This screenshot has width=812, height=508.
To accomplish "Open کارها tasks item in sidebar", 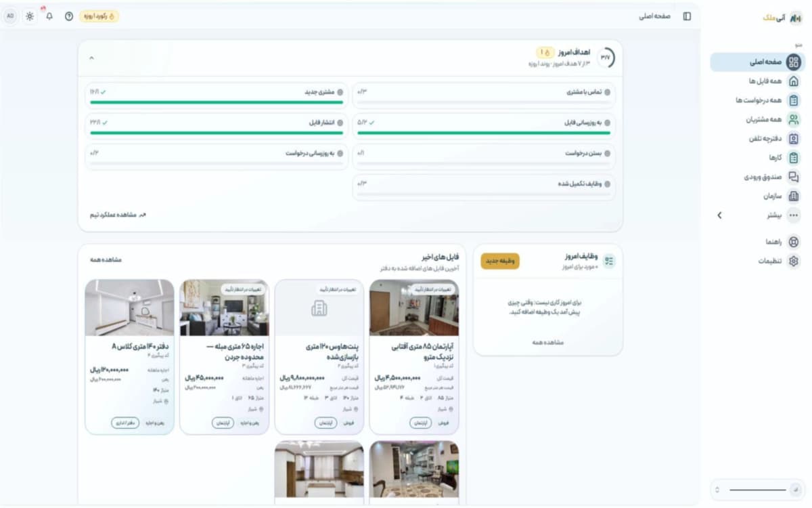I will click(757, 158).
